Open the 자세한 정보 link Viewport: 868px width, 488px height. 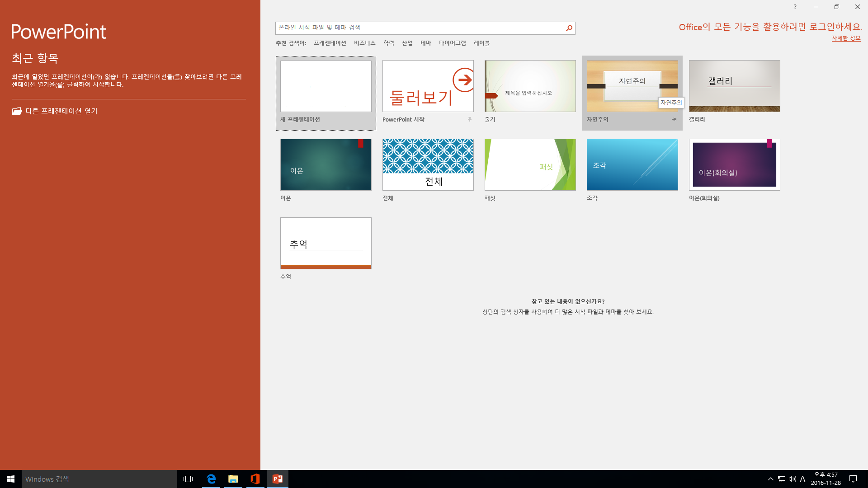click(846, 38)
